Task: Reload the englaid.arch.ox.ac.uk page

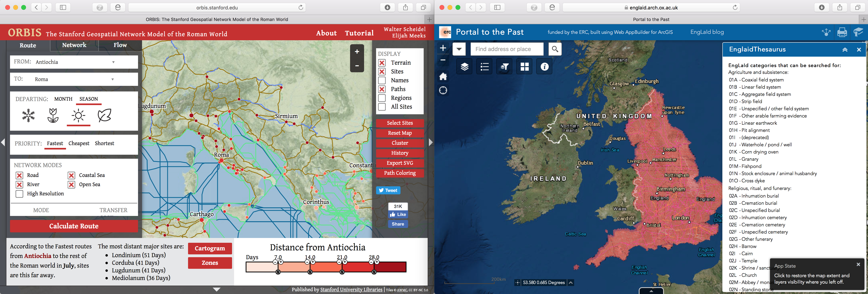Action: [x=735, y=7]
